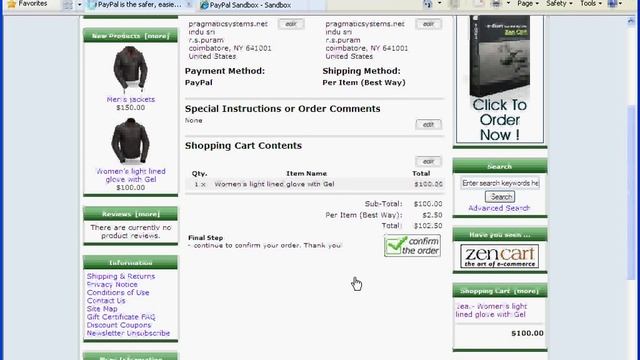Viewport: 640px width, 360px height.
Task: Click the Sub-Total $100.00 value
Action: tap(428, 204)
